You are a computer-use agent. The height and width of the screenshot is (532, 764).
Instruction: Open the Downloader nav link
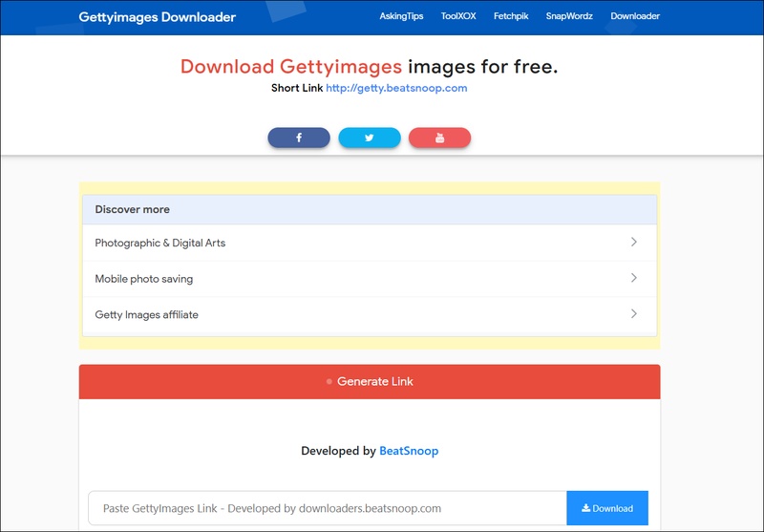click(x=635, y=16)
